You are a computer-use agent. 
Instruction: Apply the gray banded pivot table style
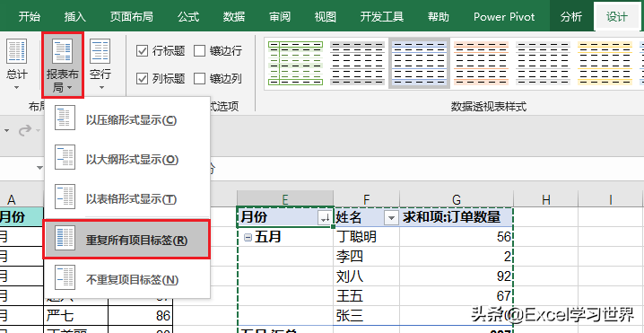tap(357, 64)
